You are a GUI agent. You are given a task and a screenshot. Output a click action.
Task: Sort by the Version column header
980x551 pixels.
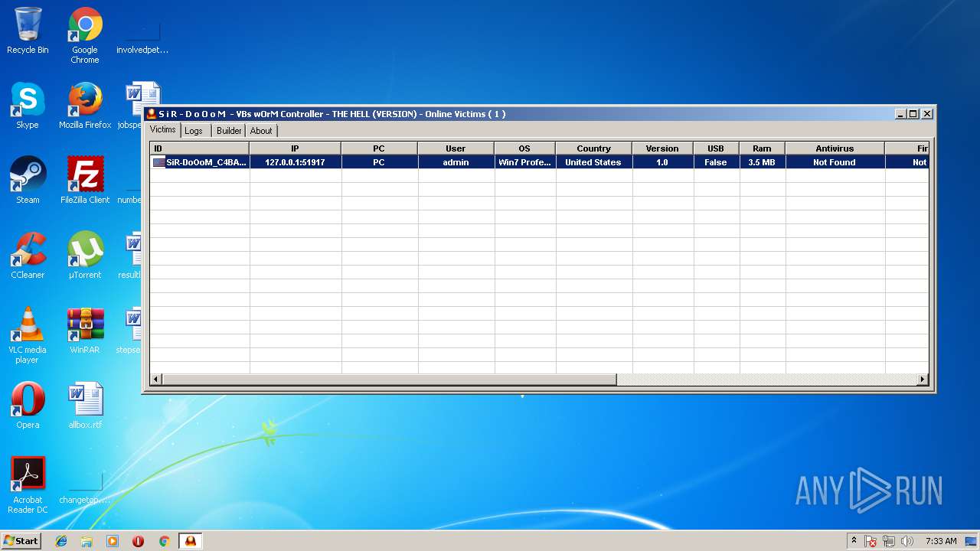[663, 148]
